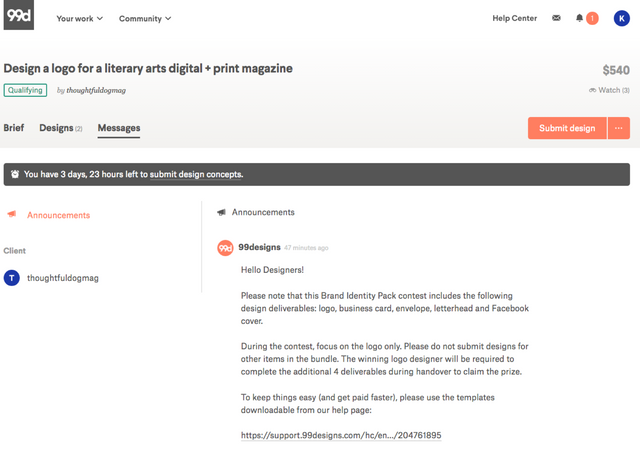Switch to the Designs tab
640x456 pixels.
(x=60, y=128)
